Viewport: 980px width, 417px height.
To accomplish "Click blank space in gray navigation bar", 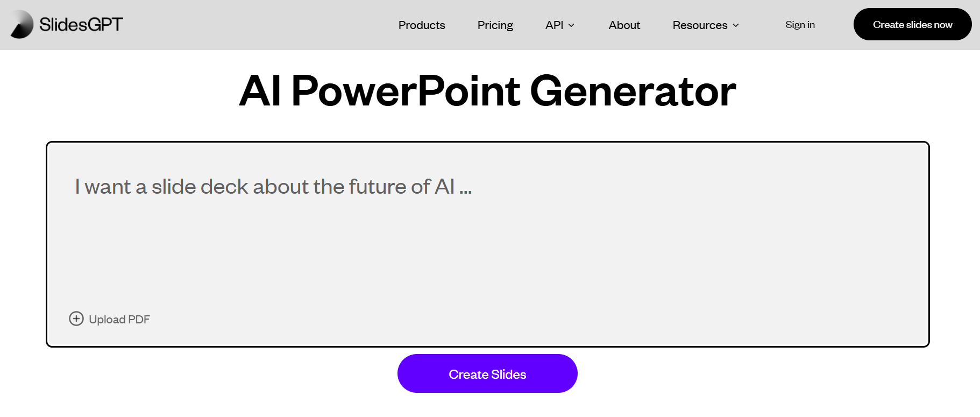I will (258, 25).
